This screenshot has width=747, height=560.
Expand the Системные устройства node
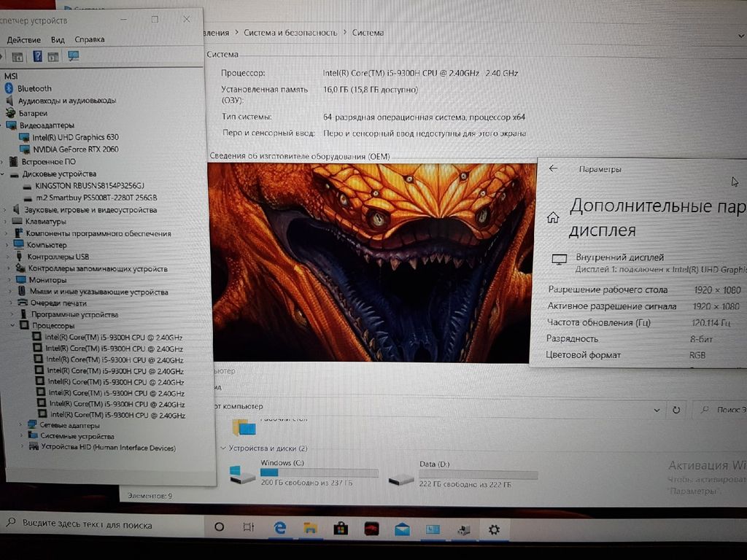(21, 436)
